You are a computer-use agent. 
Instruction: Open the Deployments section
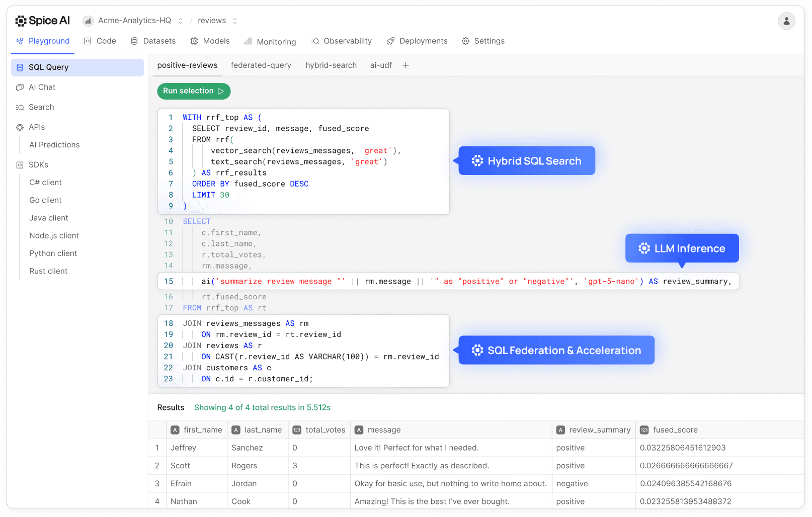pos(417,41)
